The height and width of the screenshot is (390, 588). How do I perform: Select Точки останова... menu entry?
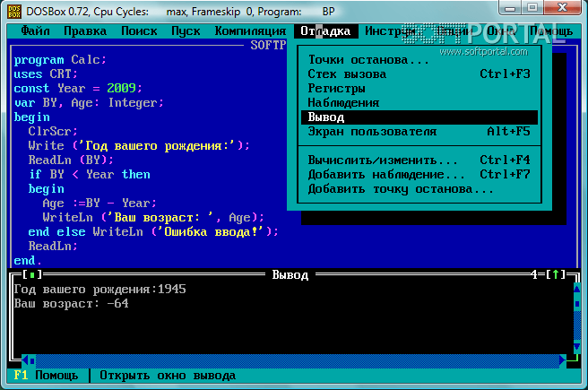coord(419,60)
